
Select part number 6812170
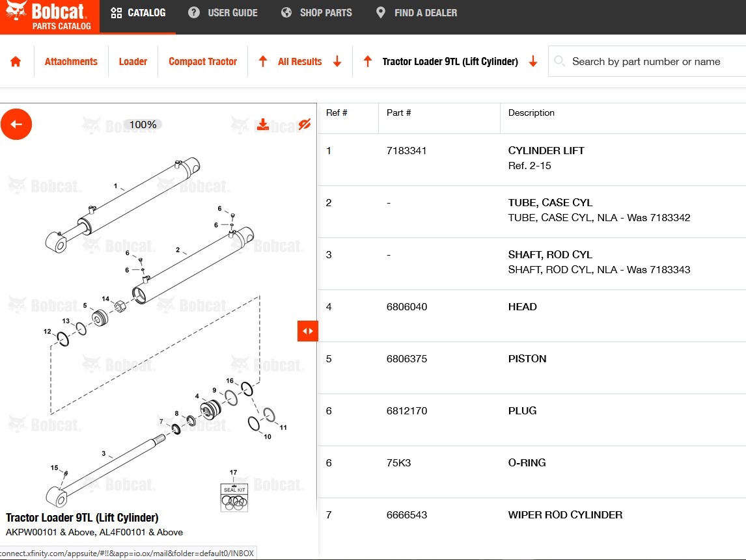tap(407, 410)
